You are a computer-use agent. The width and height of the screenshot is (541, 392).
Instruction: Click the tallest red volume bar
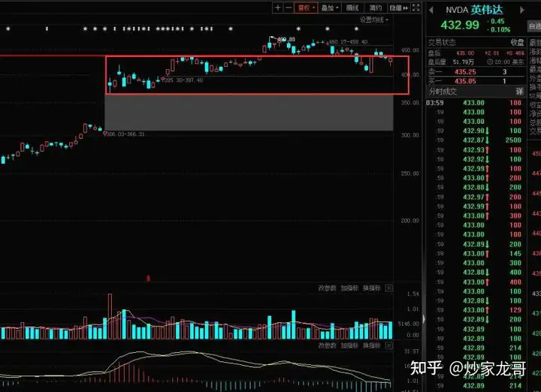[x=110, y=316]
